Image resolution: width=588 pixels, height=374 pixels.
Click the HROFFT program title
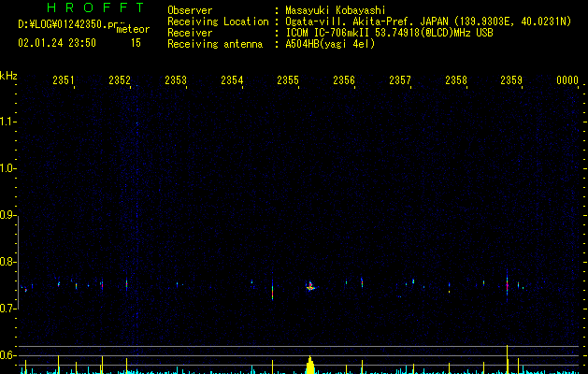[x=95, y=7]
